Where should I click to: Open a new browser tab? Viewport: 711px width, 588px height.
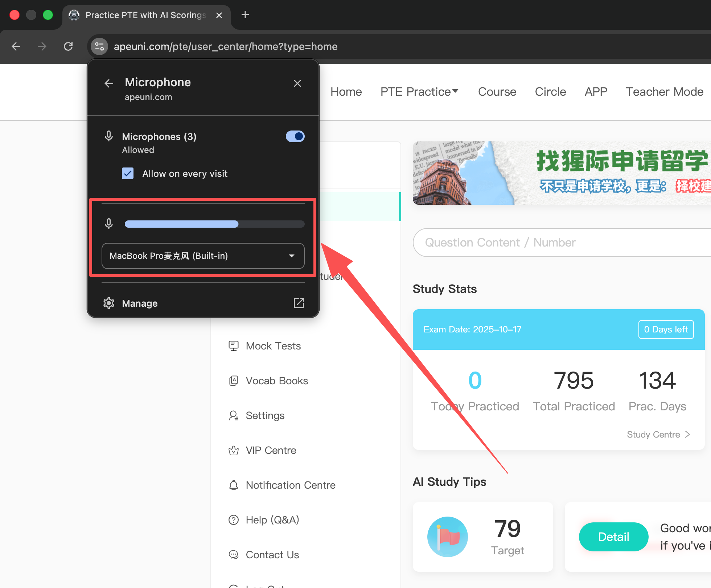coord(245,15)
